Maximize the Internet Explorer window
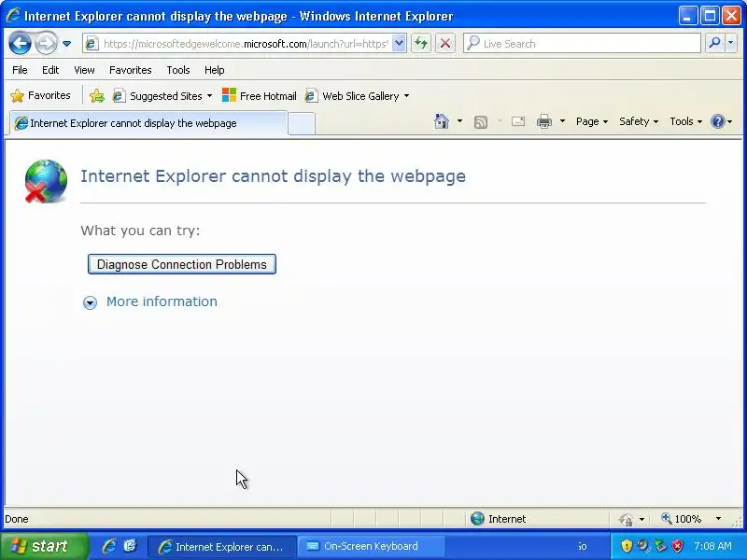The width and height of the screenshot is (747, 560). [x=710, y=16]
